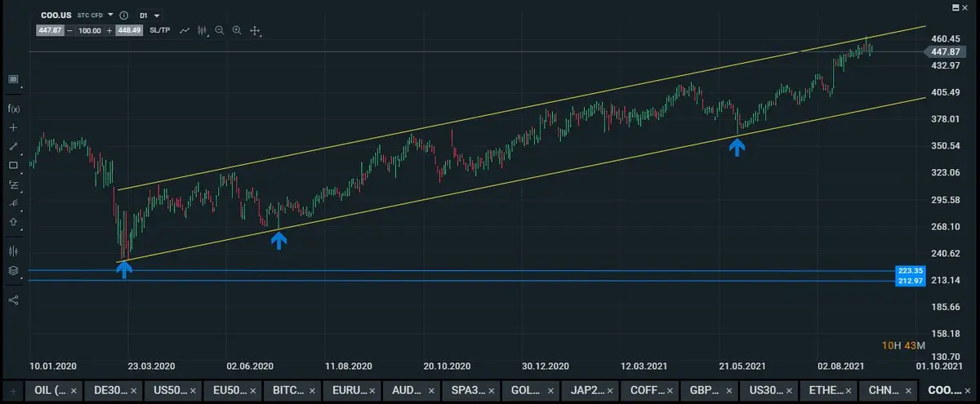This screenshot has width=980, height=404.
Task: Click the 447.87 sell price button
Action: point(50,30)
